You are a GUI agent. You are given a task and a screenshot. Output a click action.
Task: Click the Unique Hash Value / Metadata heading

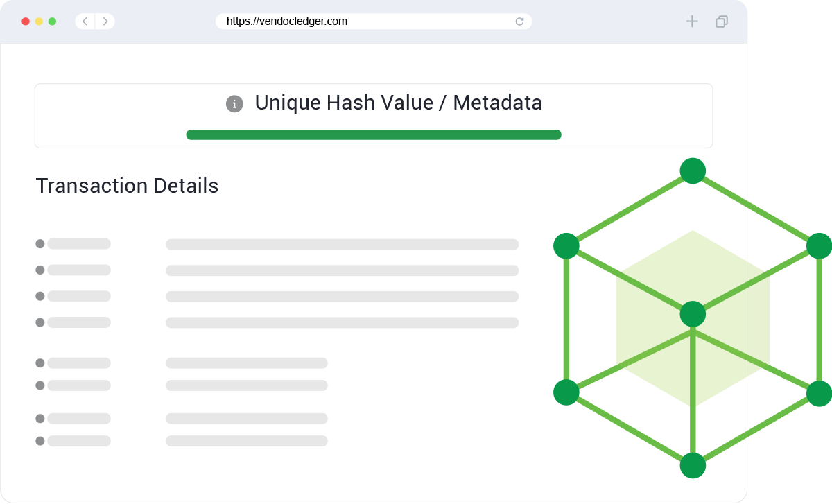pyautogui.click(x=398, y=103)
